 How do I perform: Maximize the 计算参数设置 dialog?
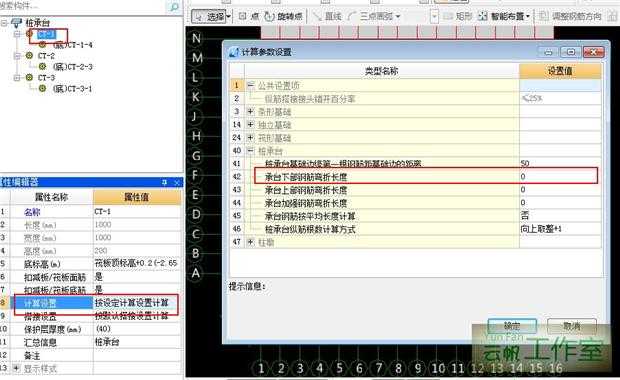(571, 52)
